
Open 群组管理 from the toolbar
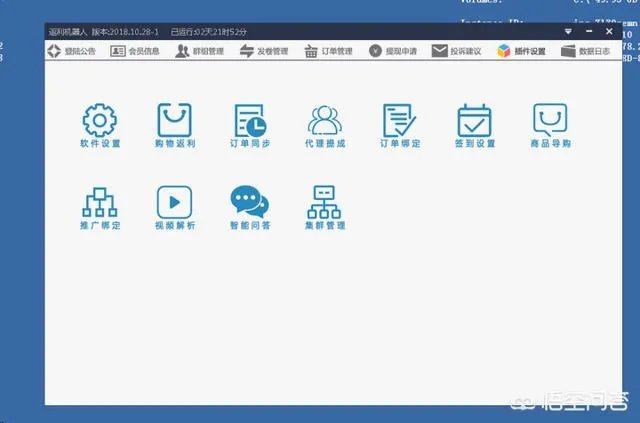199,51
